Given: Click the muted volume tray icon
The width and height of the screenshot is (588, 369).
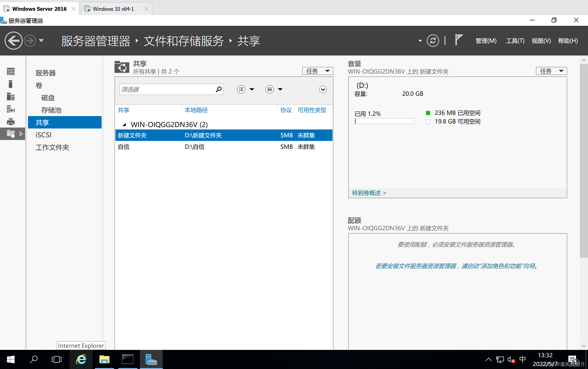Looking at the screenshot, I should point(511,359).
